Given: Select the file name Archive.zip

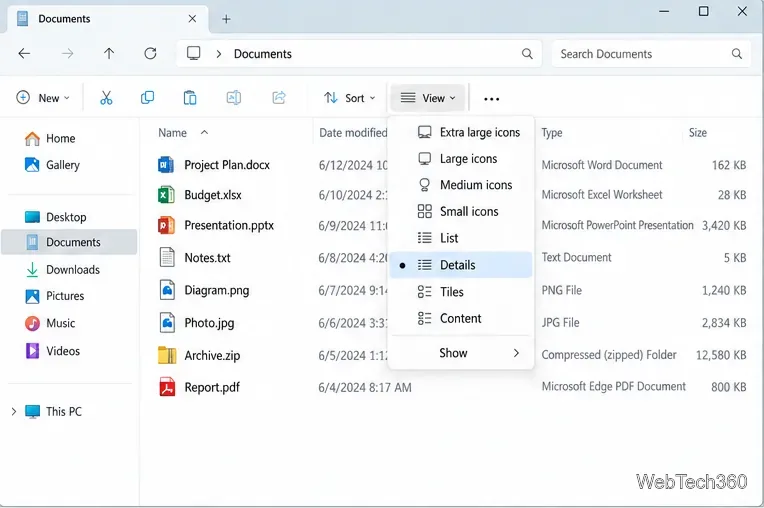Looking at the screenshot, I should [x=212, y=355].
